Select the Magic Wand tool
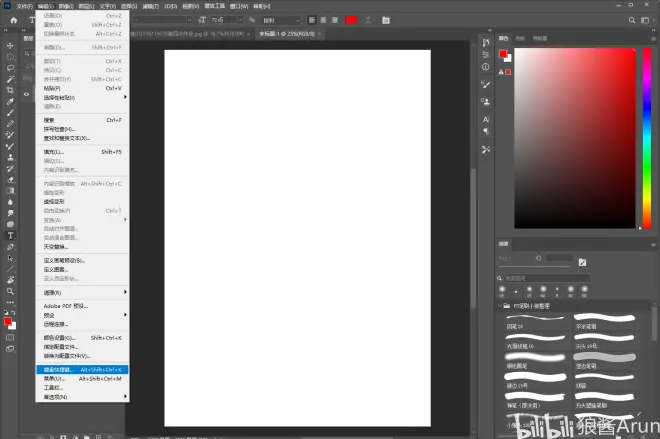Viewport: 660px width, 439px height. [10, 79]
